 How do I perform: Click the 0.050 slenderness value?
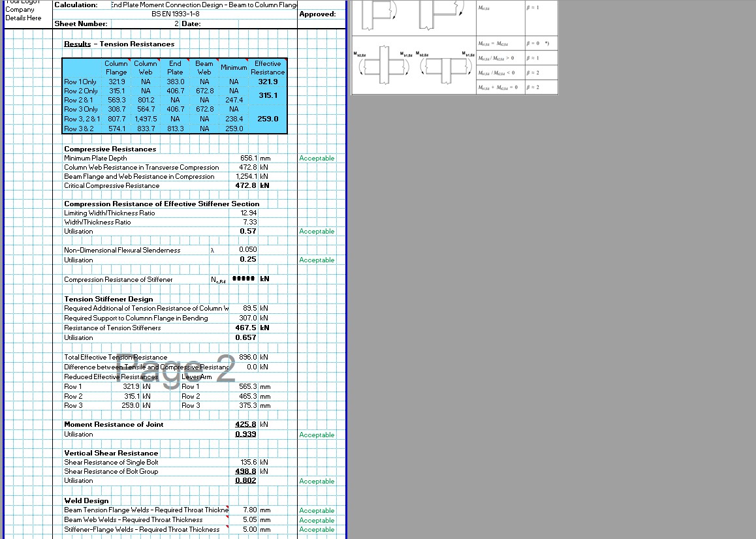coord(248,250)
